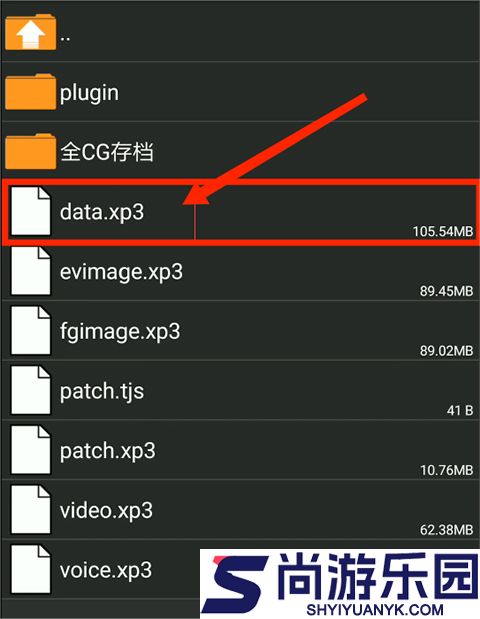Choose the patch.tjs file name
The height and width of the screenshot is (619, 480).
click(102, 392)
